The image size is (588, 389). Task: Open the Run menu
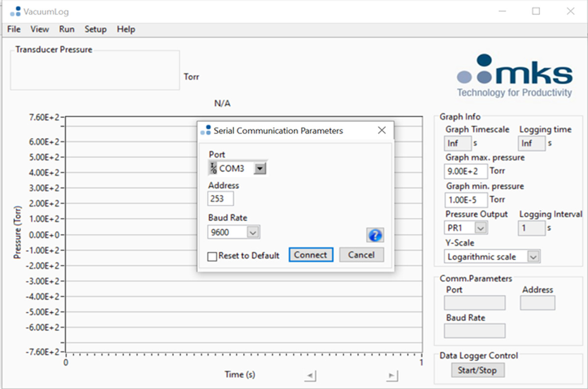click(x=67, y=29)
